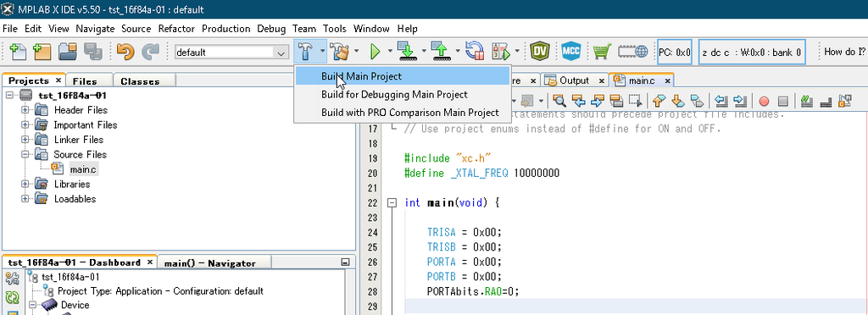The height and width of the screenshot is (315, 868).
Task: Open the Production menu
Action: click(x=225, y=29)
